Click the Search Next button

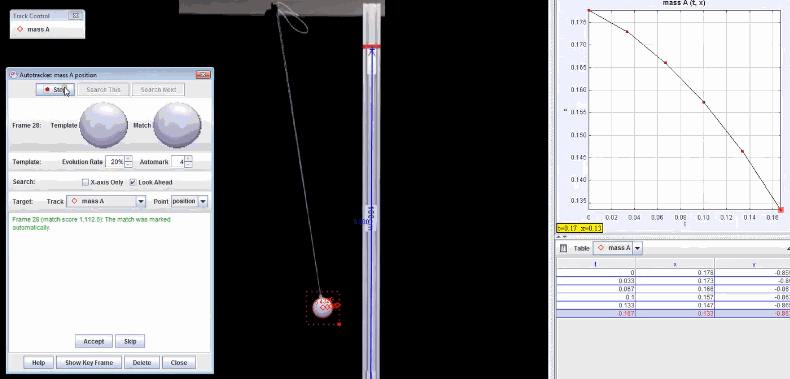tap(158, 90)
